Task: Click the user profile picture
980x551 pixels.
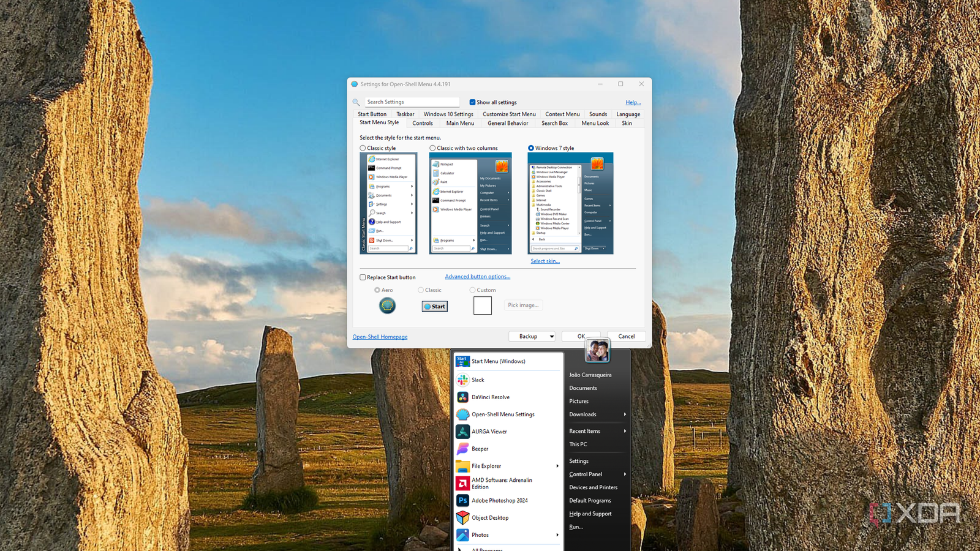Action: (x=597, y=350)
